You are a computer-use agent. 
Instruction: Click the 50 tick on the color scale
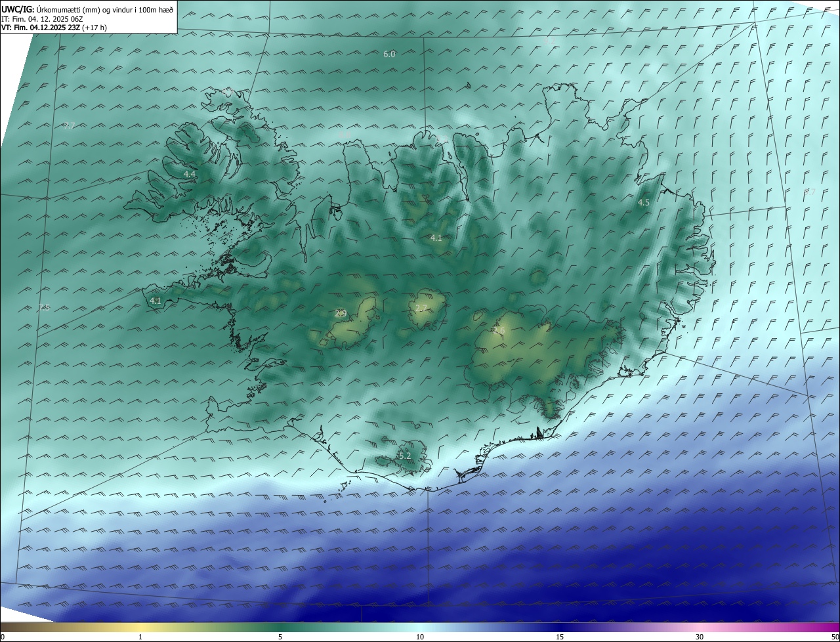tap(835, 637)
